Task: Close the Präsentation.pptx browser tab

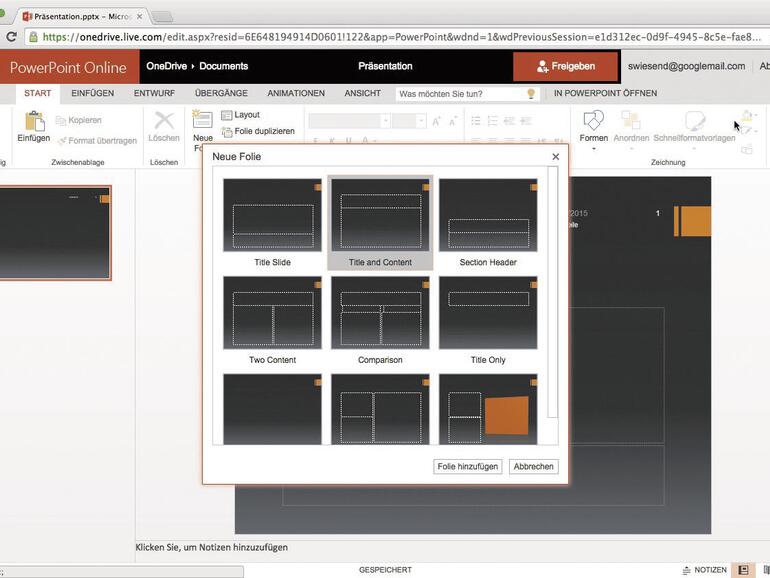Action: (139, 16)
